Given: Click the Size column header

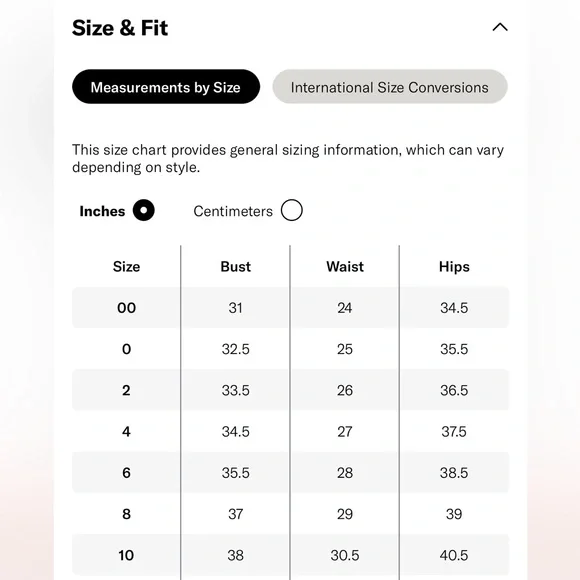Looking at the screenshot, I should point(126,266).
